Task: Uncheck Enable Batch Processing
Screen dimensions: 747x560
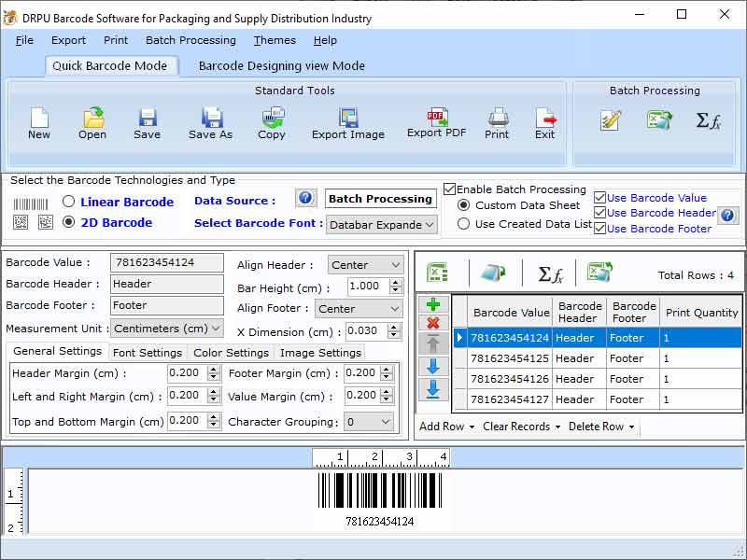Action: click(450, 189)
